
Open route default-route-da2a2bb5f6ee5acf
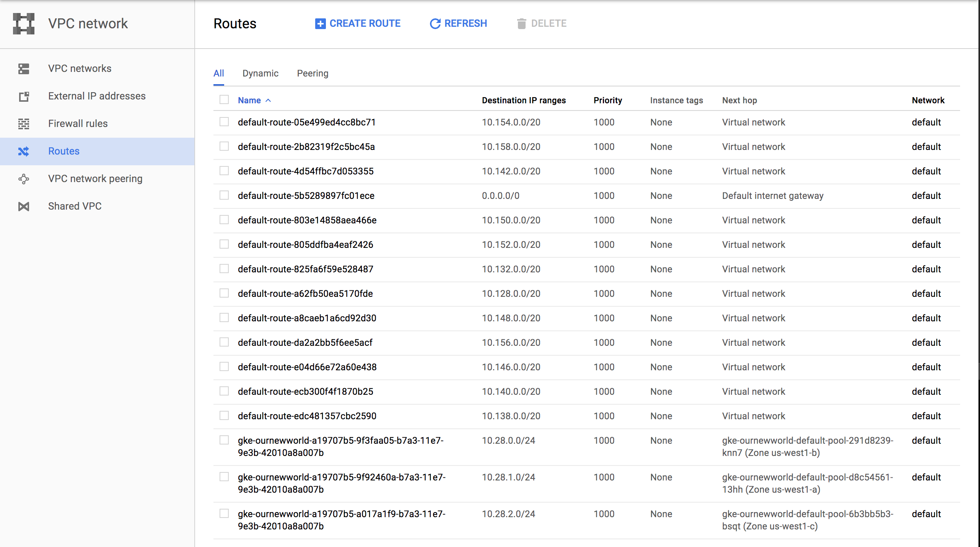(x=305, y=343)
